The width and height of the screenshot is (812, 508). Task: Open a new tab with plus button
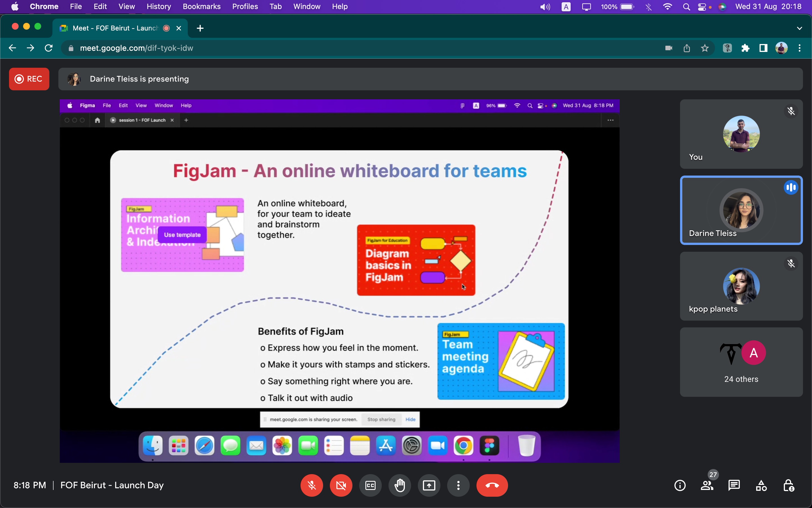(200, 28)
